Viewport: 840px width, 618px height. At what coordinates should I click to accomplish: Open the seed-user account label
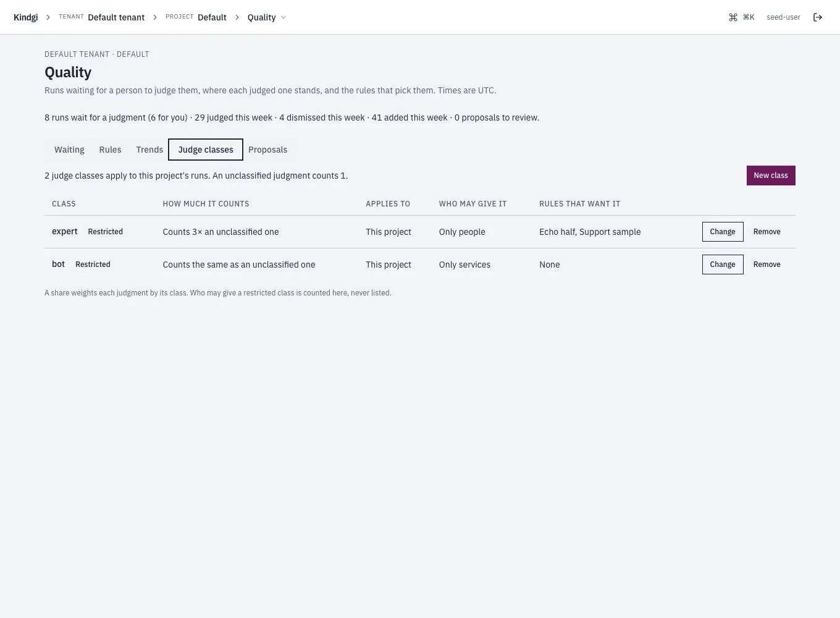click(x=783, y=17)
